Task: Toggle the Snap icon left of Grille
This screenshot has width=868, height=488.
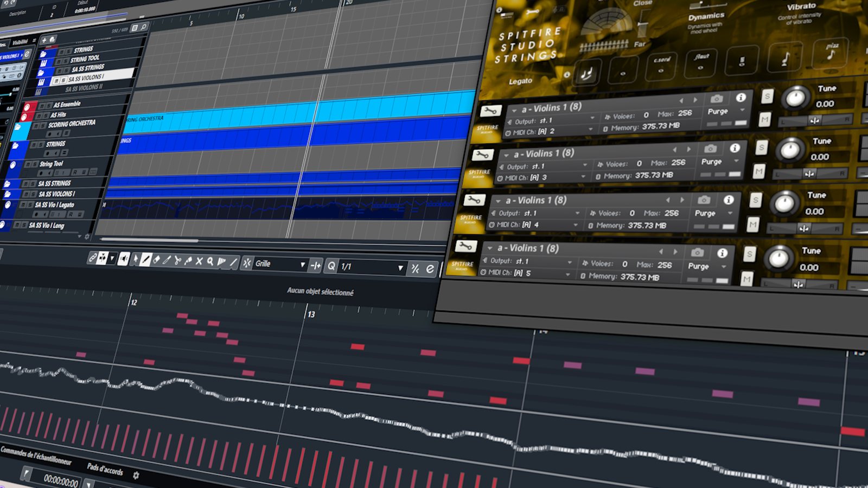Action: point(247,263)
